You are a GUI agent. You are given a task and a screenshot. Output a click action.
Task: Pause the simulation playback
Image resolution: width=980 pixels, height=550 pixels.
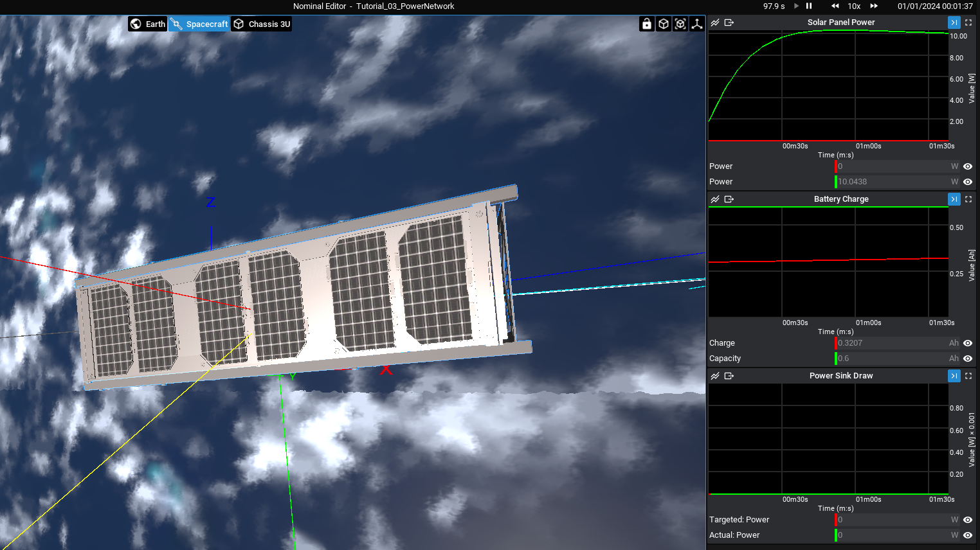[809, 6]
